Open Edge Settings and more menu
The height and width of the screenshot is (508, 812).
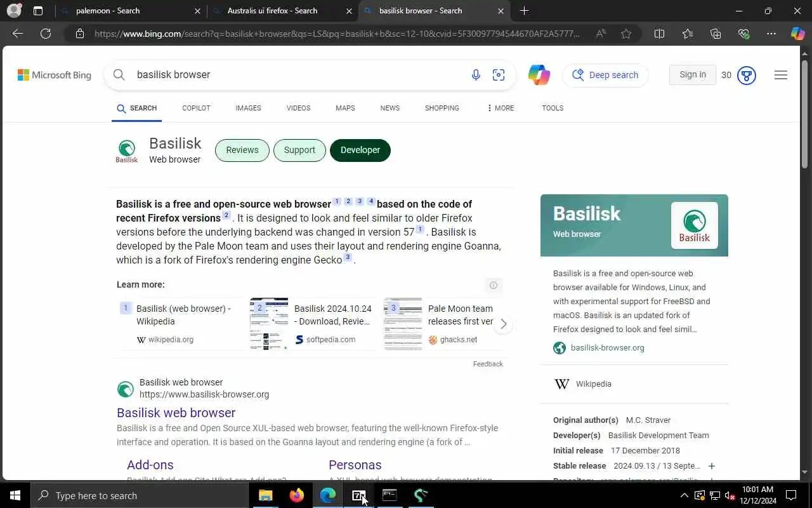coord(771,34)
